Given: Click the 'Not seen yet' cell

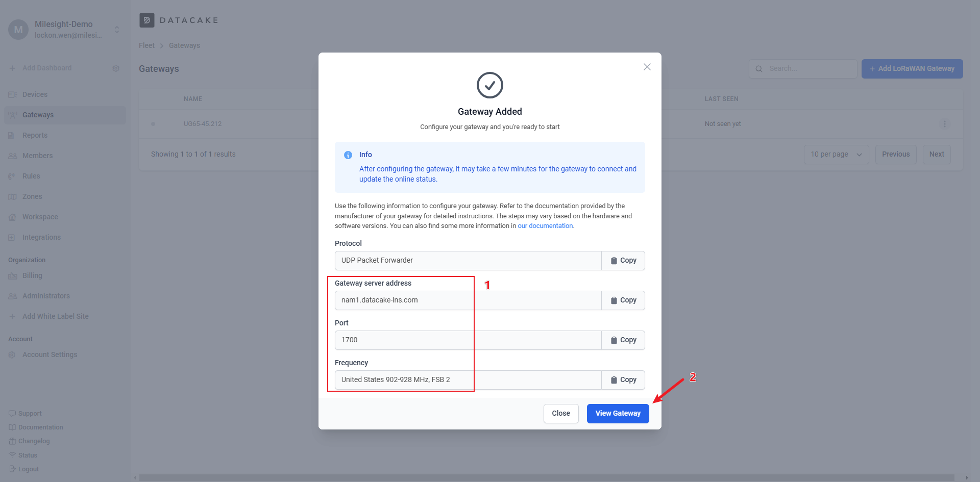Looking at the screenshot, I should click(x=722, y=124).
